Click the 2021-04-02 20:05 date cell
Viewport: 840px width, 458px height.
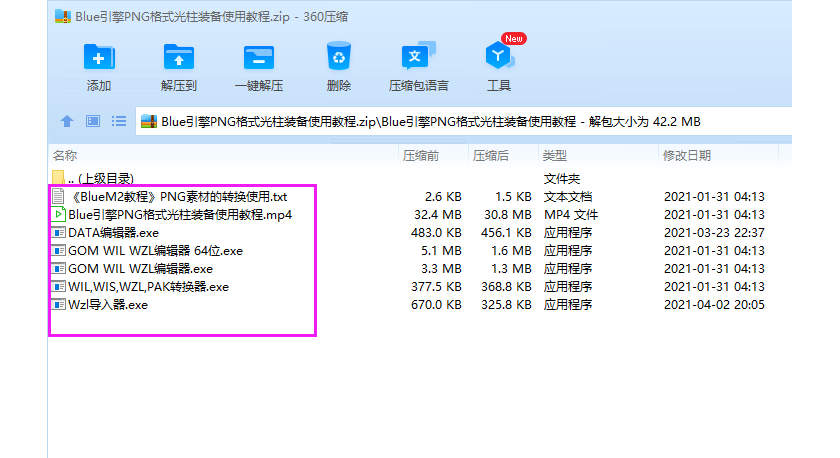(714, 305)
